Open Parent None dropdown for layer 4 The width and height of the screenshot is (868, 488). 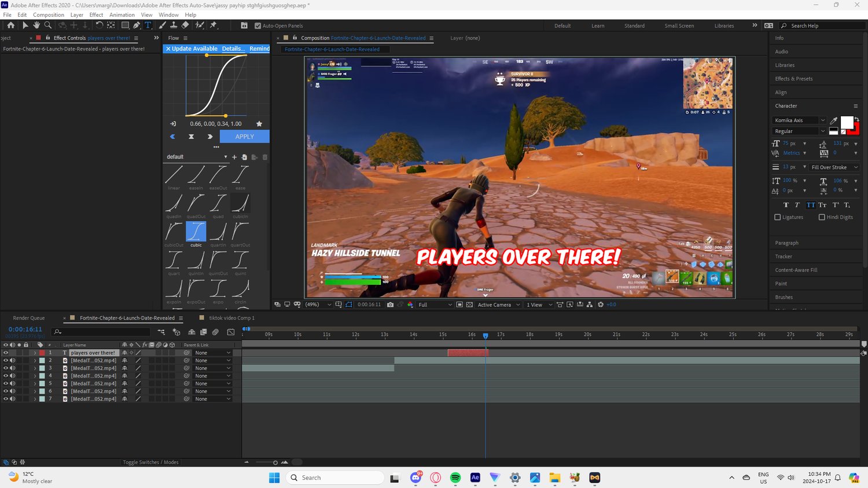click(212, 376)
